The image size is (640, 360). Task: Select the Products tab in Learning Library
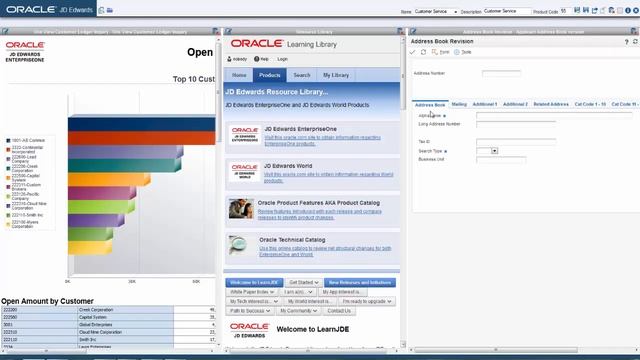pos(270,75)
